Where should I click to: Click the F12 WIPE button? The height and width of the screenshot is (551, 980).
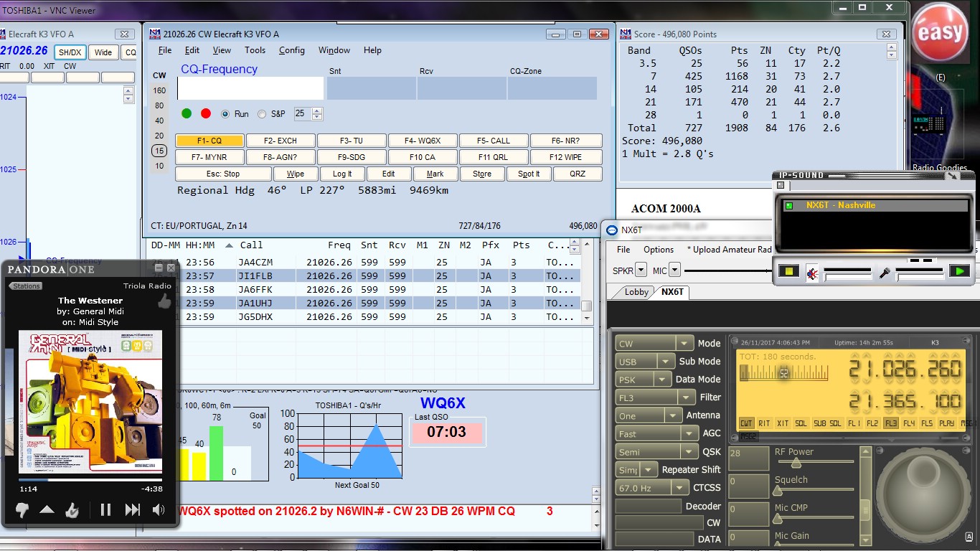click(x=565, y=157)
